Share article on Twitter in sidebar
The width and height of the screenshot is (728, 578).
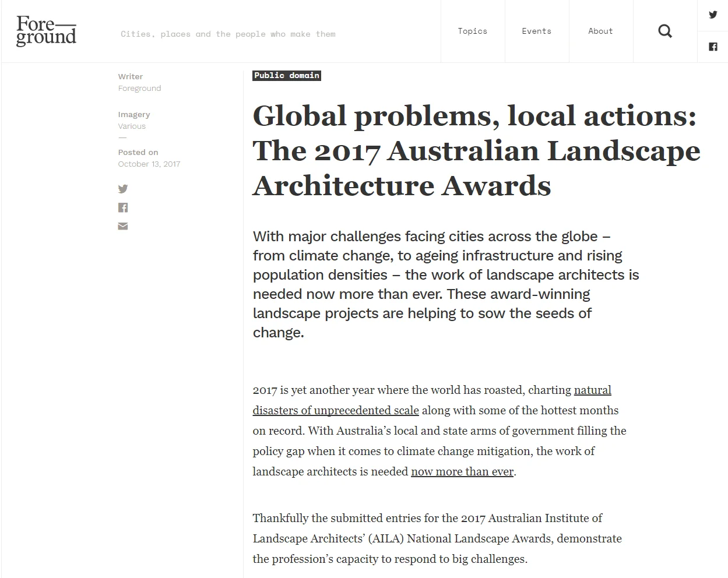pyautogui.click(x=123, y=189)
